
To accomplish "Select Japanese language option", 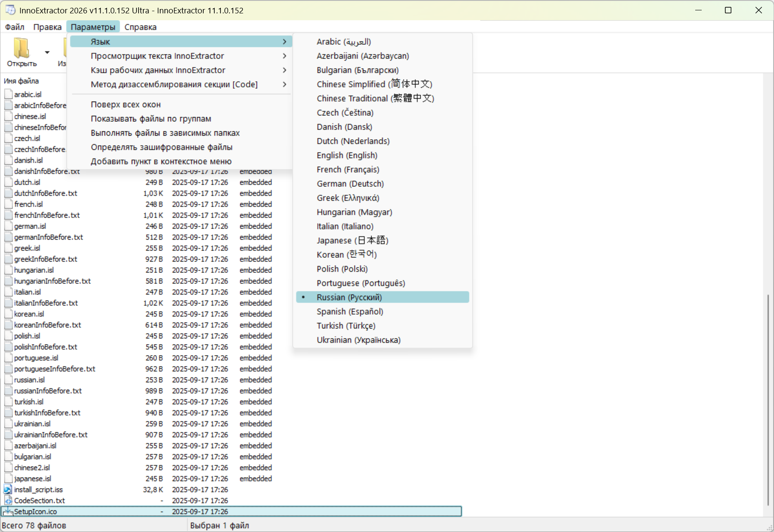I will (x=383, y=241).
